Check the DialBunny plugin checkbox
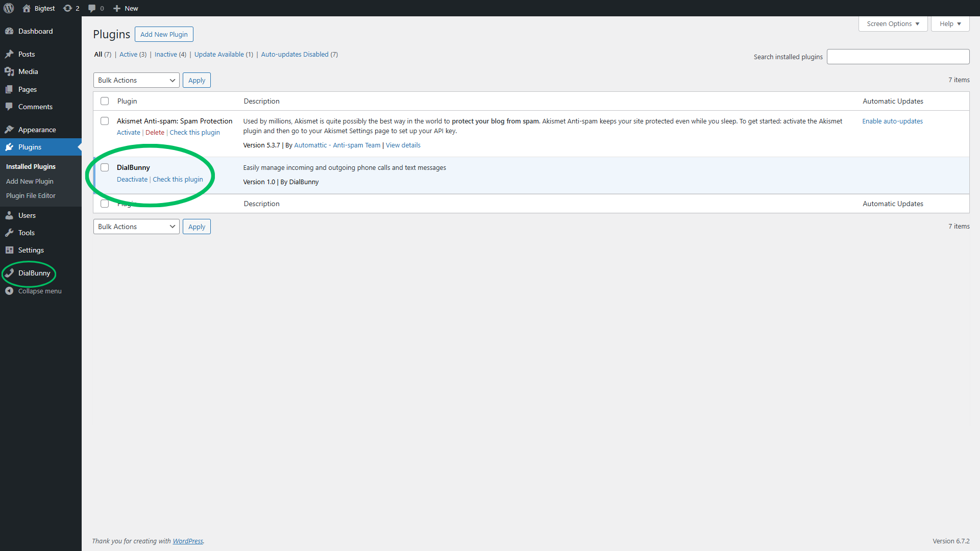The image size is (980, 551). [x=105, y=167]
